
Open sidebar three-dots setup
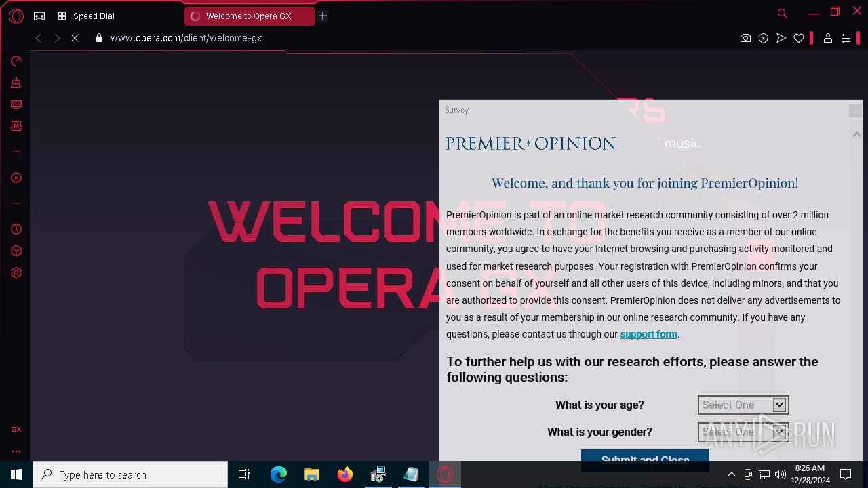16,451
